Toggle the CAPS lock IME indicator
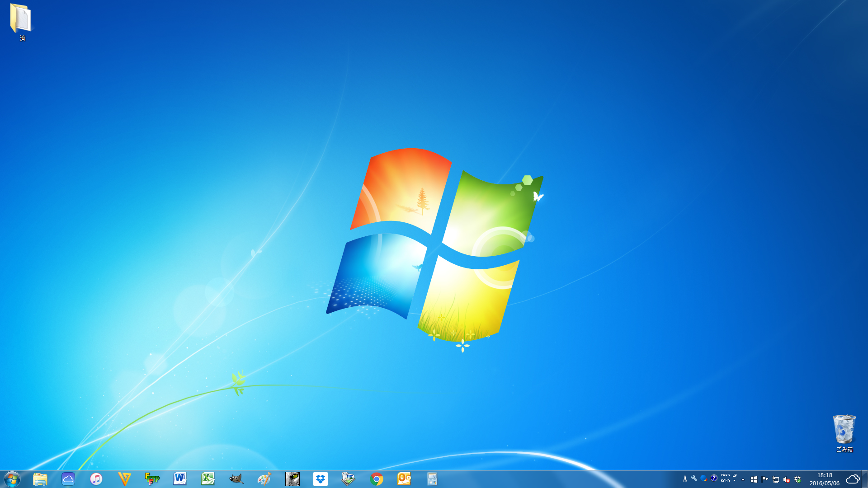This screenshot has width=868, height=488. point(725,475)
